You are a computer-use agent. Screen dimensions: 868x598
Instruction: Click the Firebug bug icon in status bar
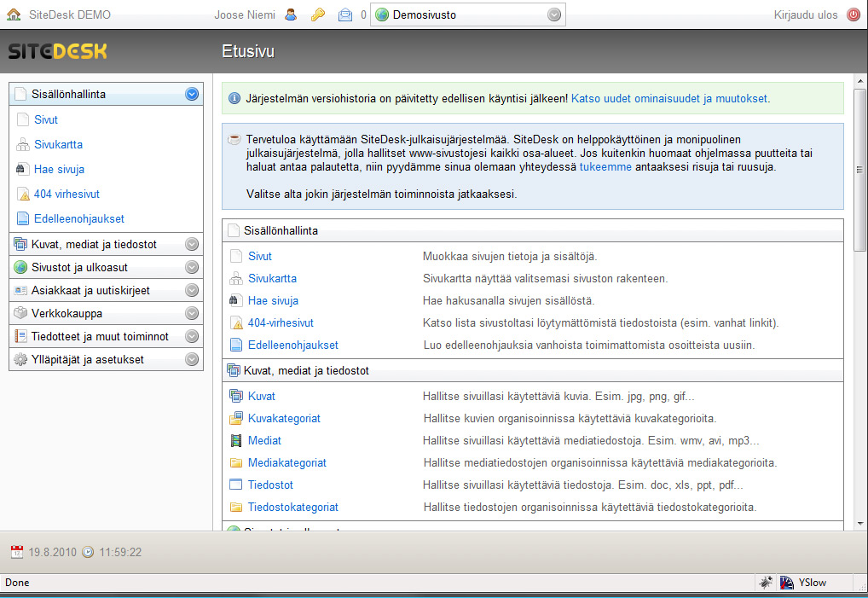tap(767, 583)
